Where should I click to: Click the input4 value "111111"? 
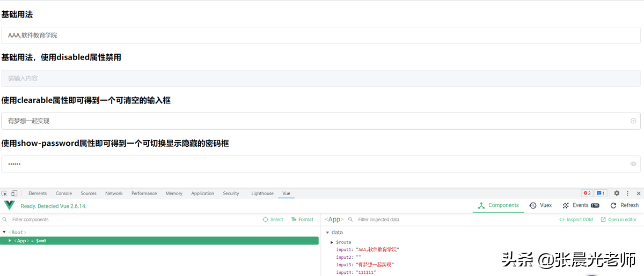pos(366,272)
